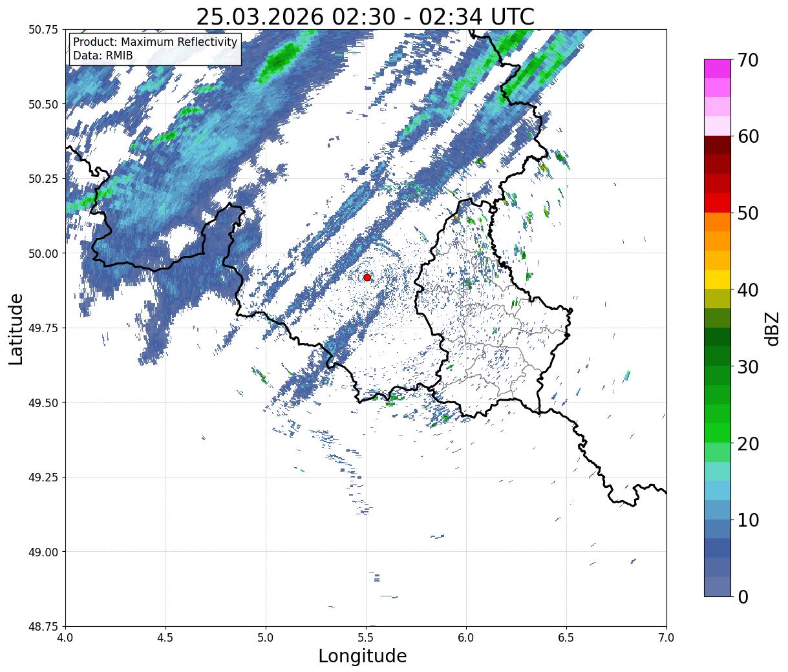Click colorbar tick label 20

click(748, 443)
